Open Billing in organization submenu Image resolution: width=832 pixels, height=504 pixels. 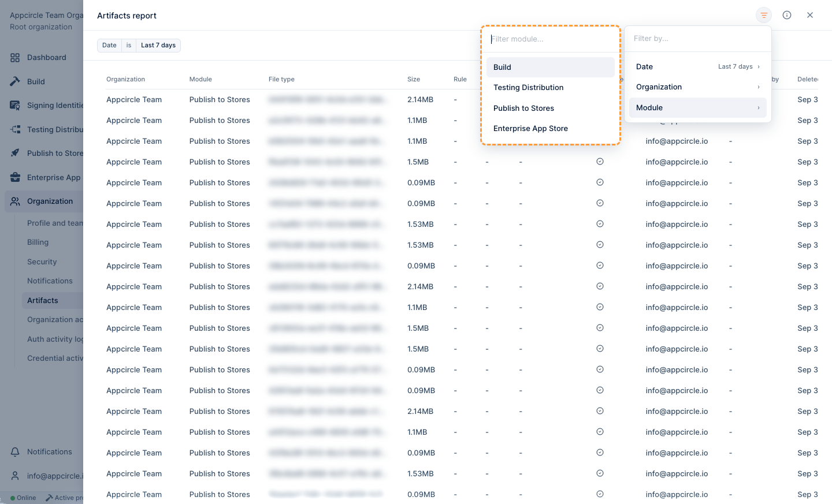coord(38,242)
